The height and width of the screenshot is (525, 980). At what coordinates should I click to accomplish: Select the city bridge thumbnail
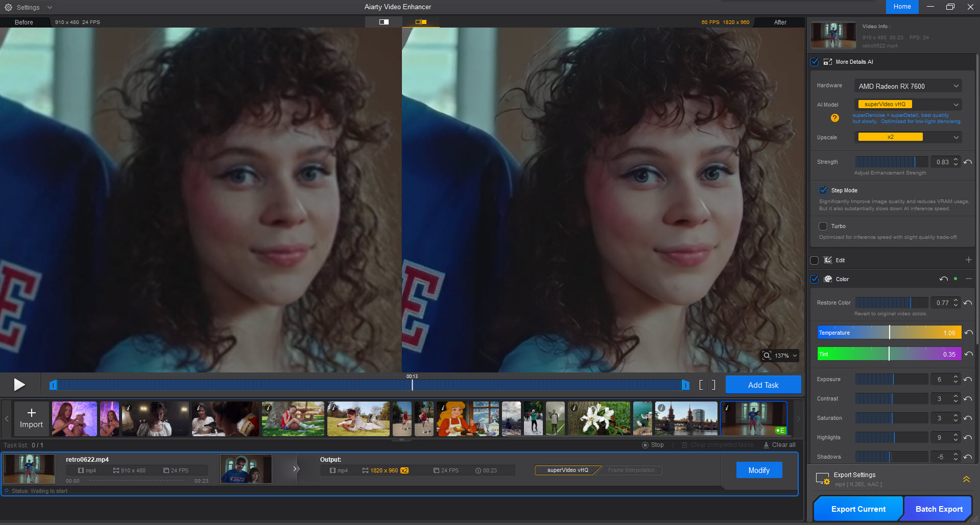click(x=686, y=418)
